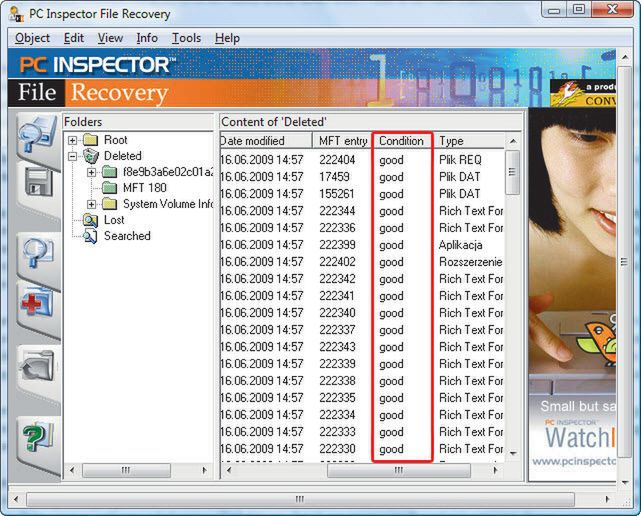641x516 pixels.
Task: Click the date cell for entry 222340
Action: (x=262, y=313)
